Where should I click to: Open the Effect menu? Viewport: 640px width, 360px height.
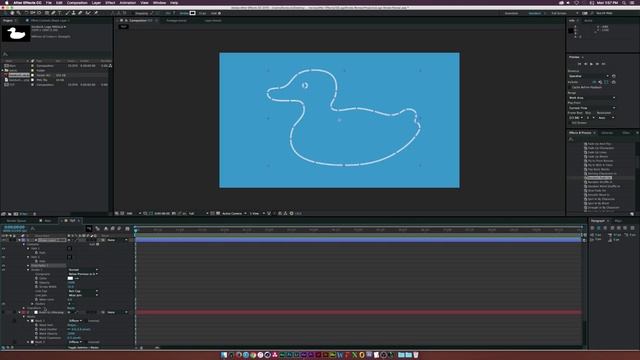pyautogui.click(x=110, y=2)
